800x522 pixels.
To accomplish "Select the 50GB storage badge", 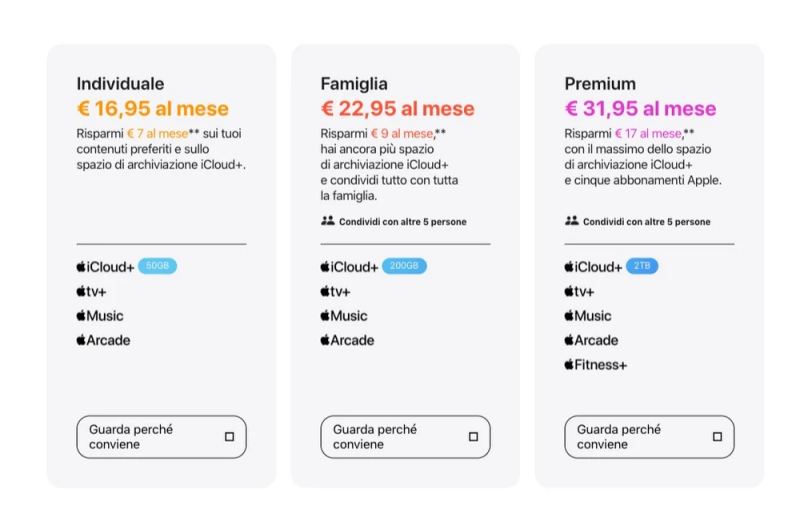I will pyautogui.click(x=157, y=267).
